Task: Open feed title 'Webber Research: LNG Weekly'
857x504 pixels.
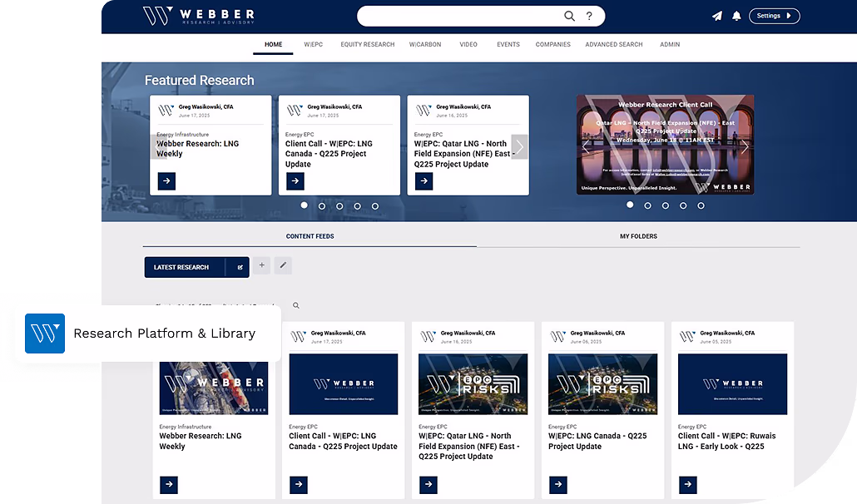Action: point(200,441)
